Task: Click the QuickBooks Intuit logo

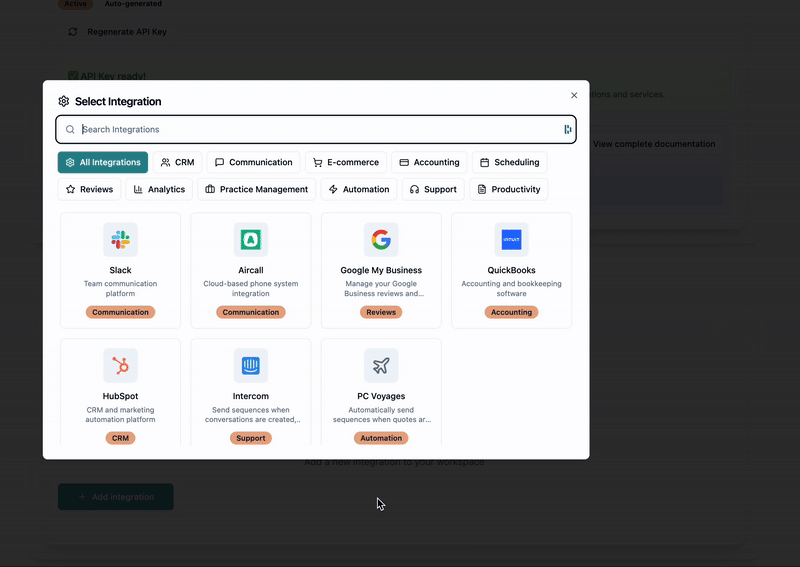Action: [x=511, y=239]
